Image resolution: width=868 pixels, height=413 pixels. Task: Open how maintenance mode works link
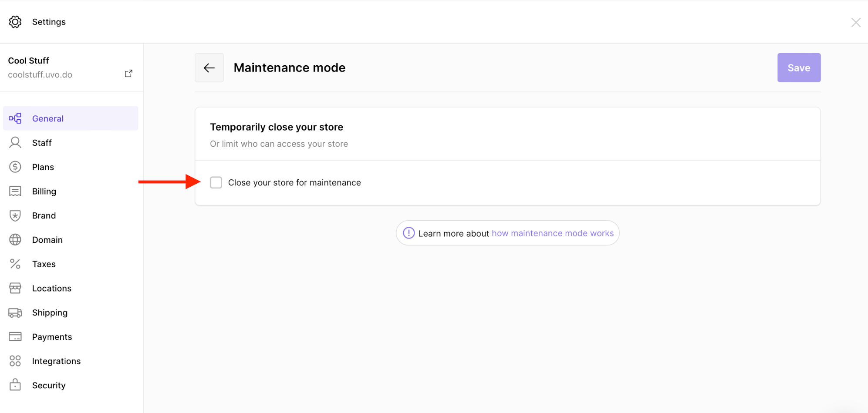point(552,233)
